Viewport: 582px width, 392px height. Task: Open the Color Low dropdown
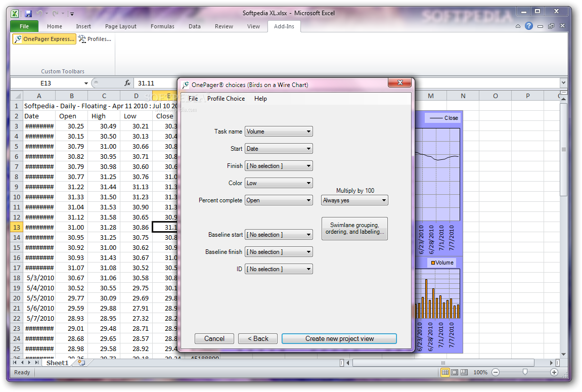[x=279, y=183]
